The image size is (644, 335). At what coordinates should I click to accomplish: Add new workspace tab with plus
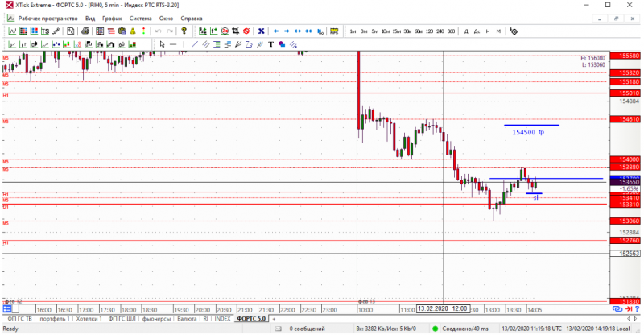[x=274, y=319]
